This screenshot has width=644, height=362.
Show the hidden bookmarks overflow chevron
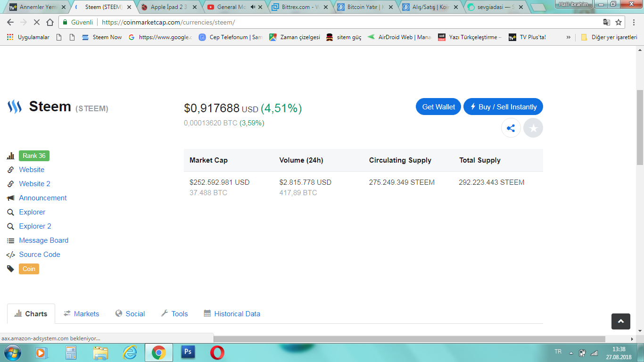coord(568,37)
